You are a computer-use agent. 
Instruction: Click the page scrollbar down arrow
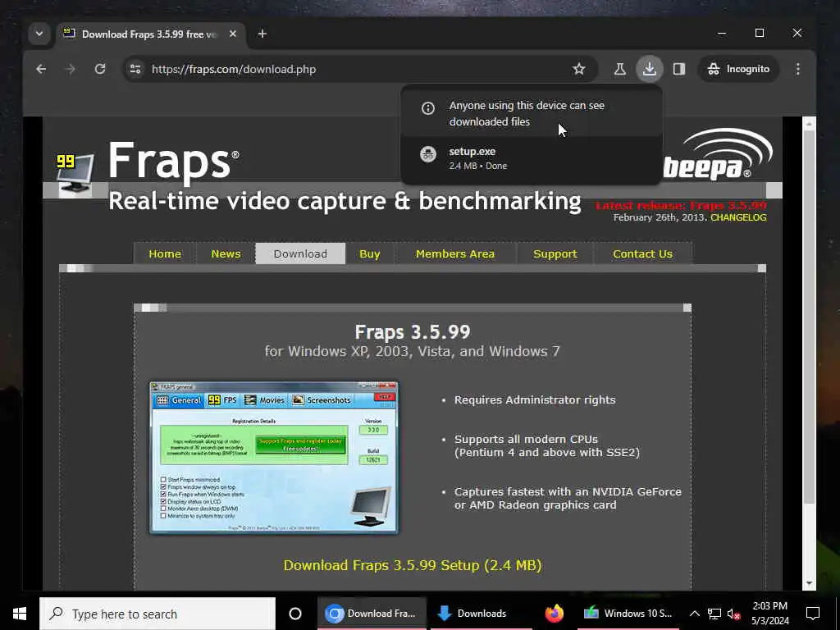pyautogui.click(x=809, y=583)
